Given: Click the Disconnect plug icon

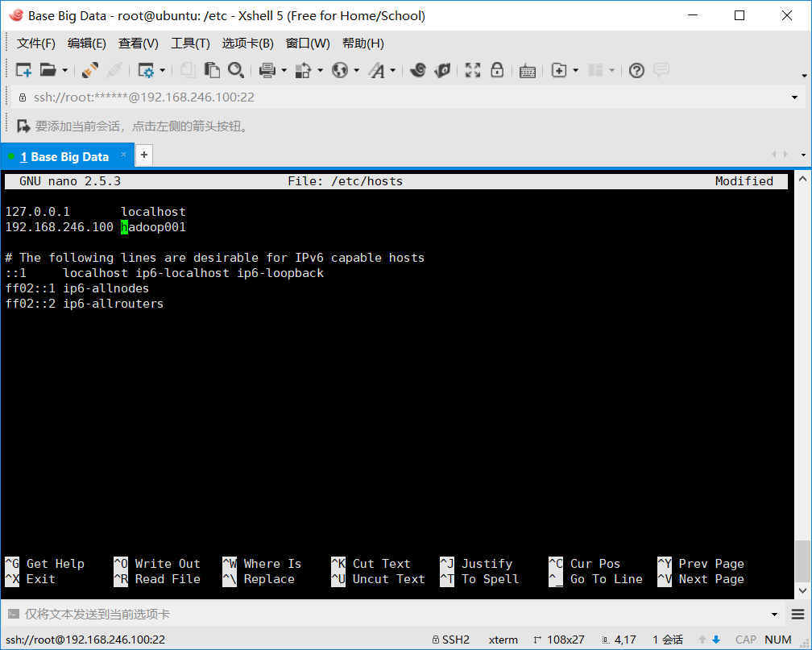Looking at the screenshot, I should click(x=90, y=70).
